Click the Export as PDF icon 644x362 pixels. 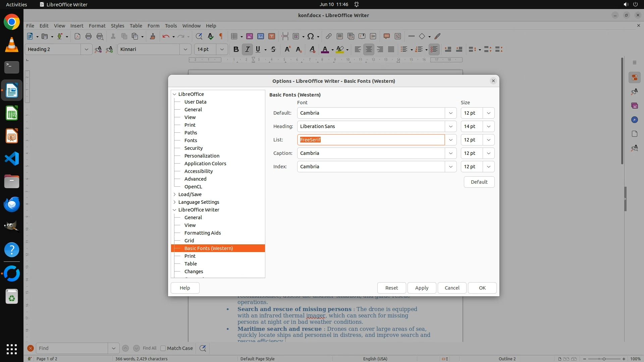click(77, 36)
